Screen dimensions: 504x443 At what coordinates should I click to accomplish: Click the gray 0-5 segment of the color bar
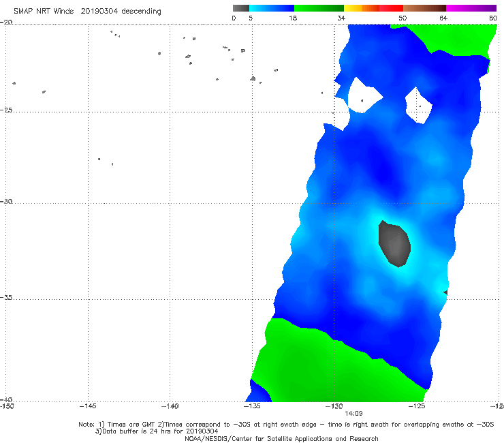point(240,8)
